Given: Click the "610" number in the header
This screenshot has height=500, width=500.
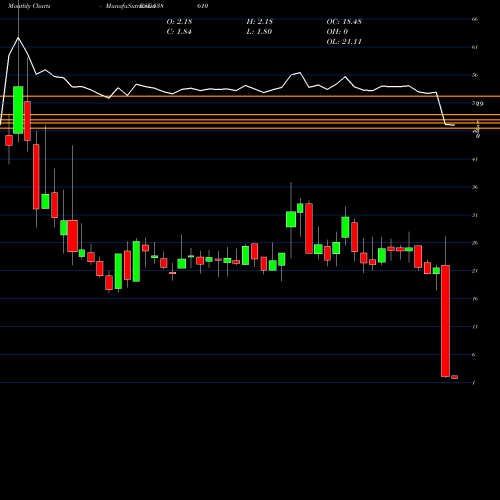Looking at the screenshot, I should tap(203, 6).
